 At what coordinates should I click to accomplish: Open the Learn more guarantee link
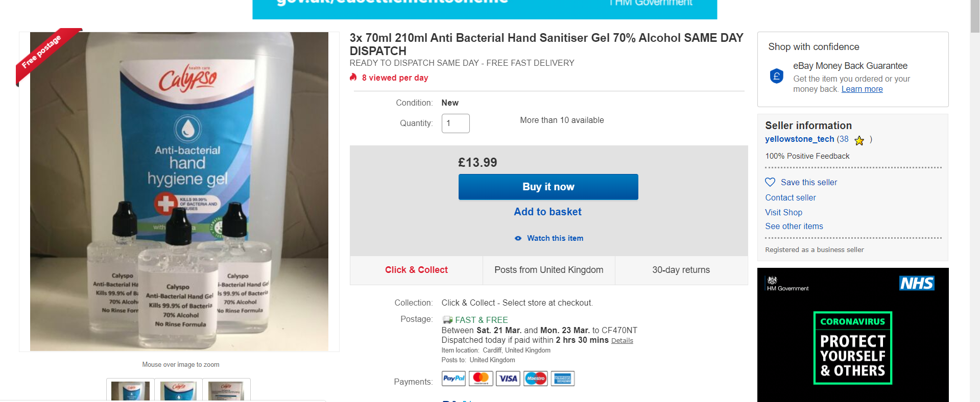pyautogui.click(x=862, y=89)
